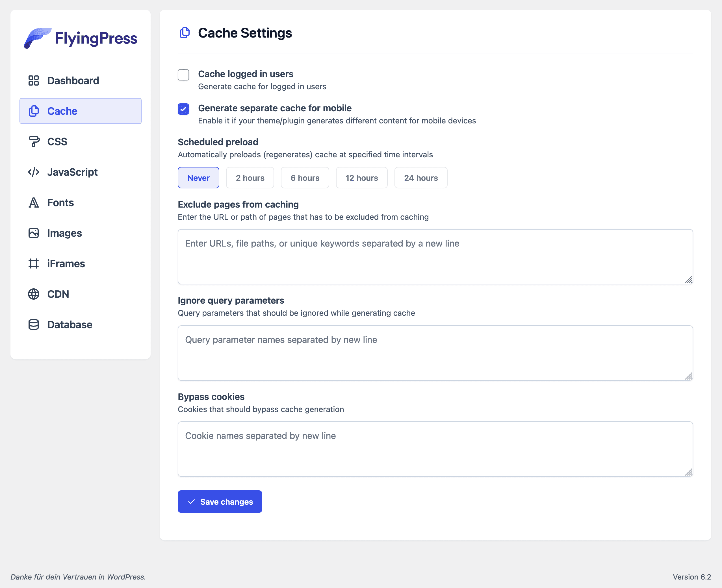Click the Cache copy icon in sidebar
The width and height of the screenshot is (722, 588).
point(34,111)
